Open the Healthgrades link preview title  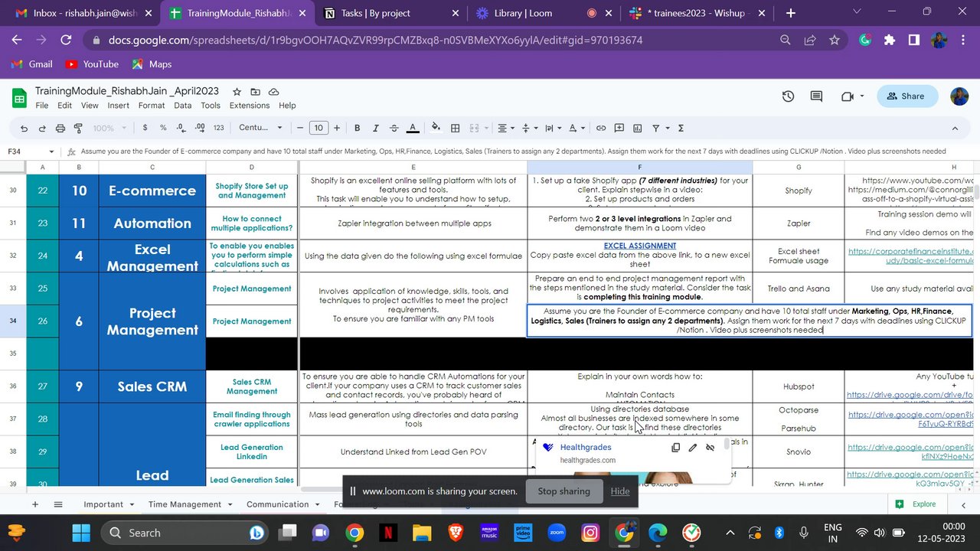coord(586,447)
